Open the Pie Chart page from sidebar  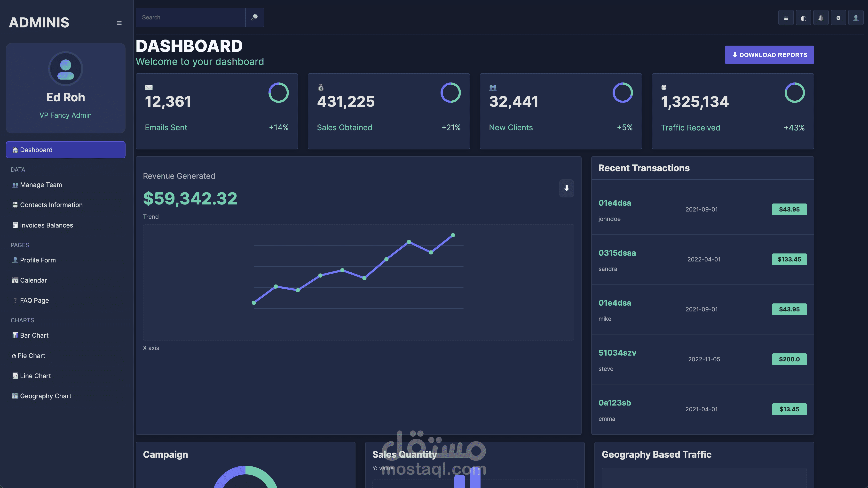pyautogui.click(x=31, y=356)
